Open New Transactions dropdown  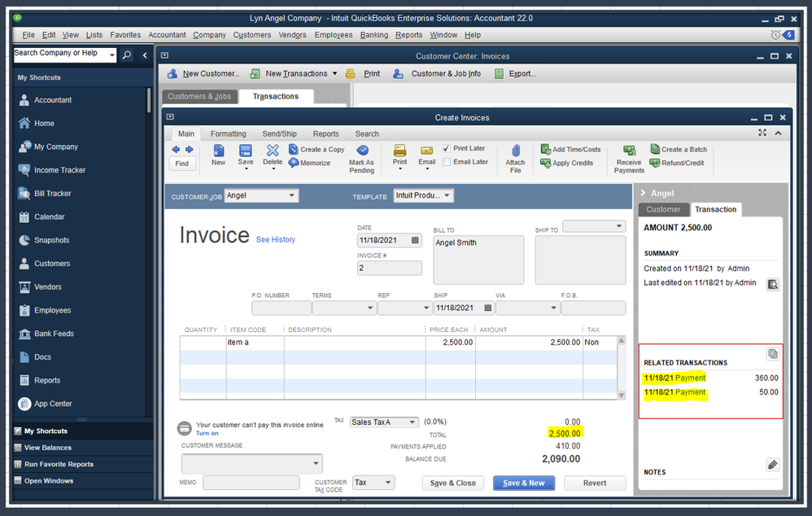pyautogui.click(x=334, y=73)
